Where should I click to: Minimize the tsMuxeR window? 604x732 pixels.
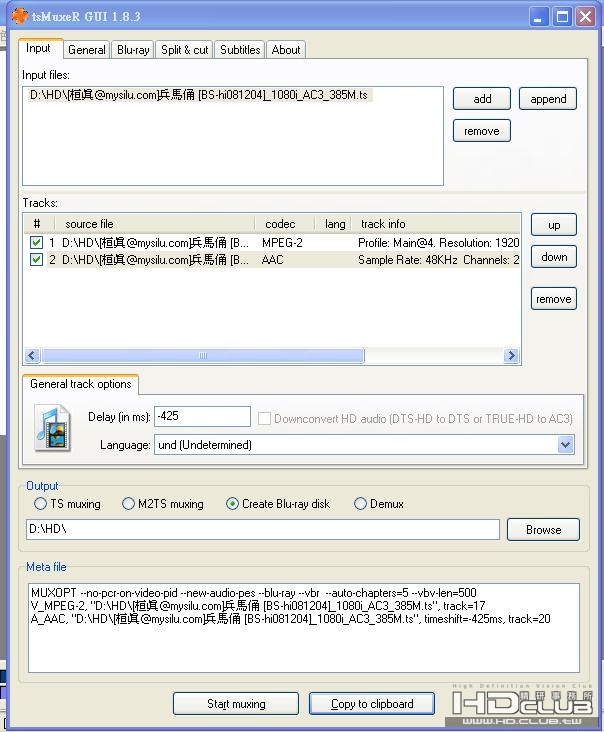coord(539,17)
